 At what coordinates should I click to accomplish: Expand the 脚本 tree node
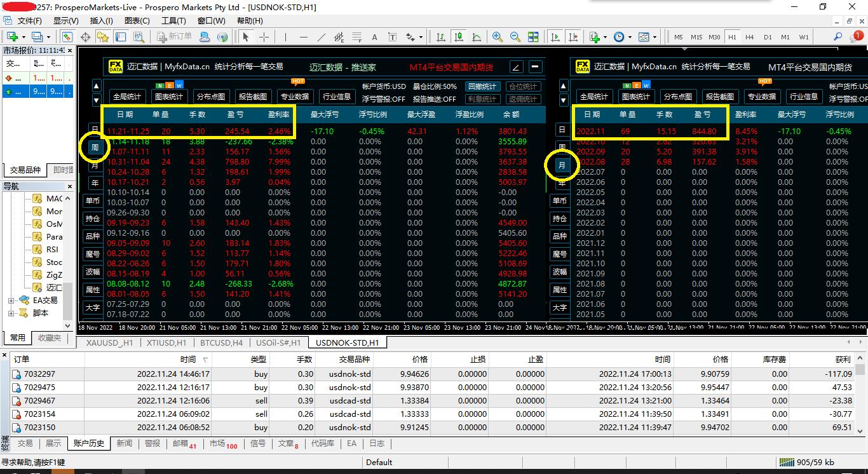[11, 313]
